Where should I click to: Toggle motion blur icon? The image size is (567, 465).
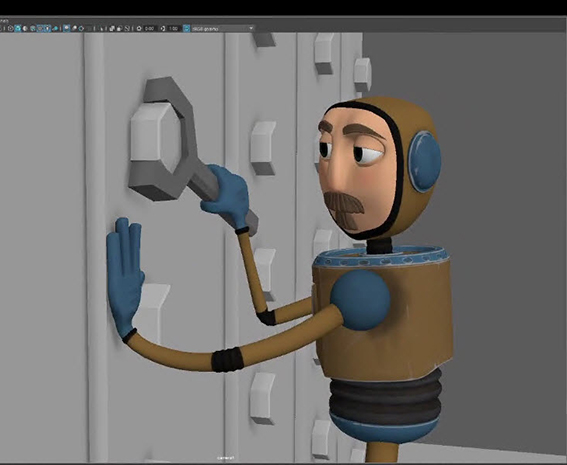[x=74, y=29]
